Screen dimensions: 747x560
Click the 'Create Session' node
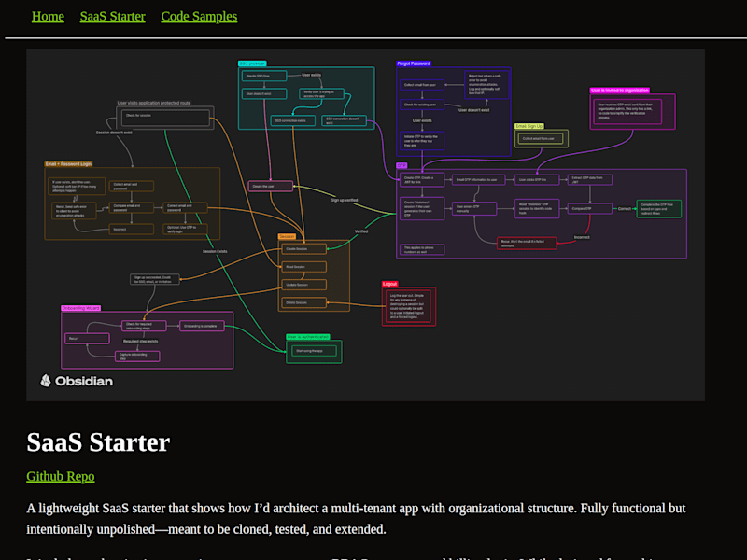point(304,248)
